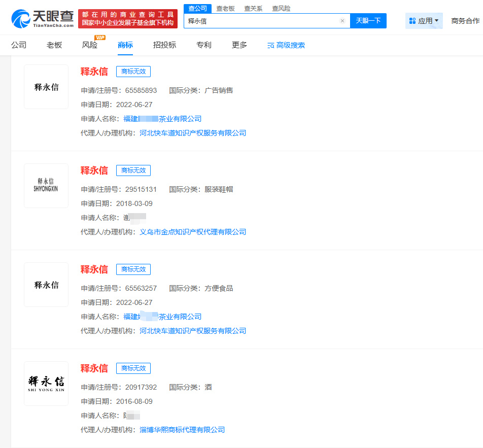Select the 查老板 search tab
Image resolution: width=483 pixels, height=448 pixels.
[x=225, y=9]
